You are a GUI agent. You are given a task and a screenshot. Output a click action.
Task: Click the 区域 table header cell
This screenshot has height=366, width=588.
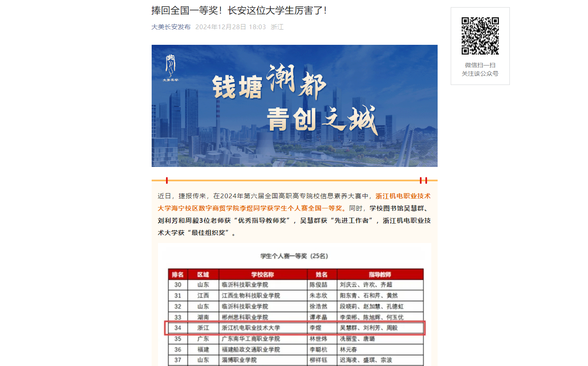(203, 274)
